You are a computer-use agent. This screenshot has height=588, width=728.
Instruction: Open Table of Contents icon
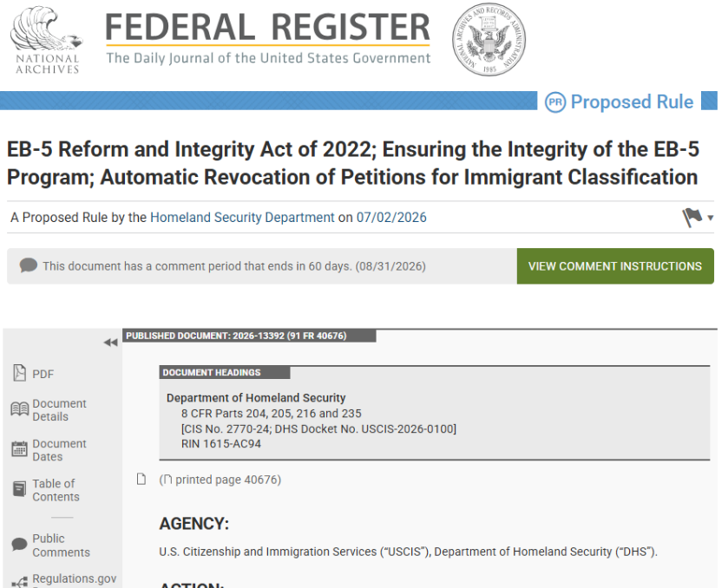[x=19, y=490]
